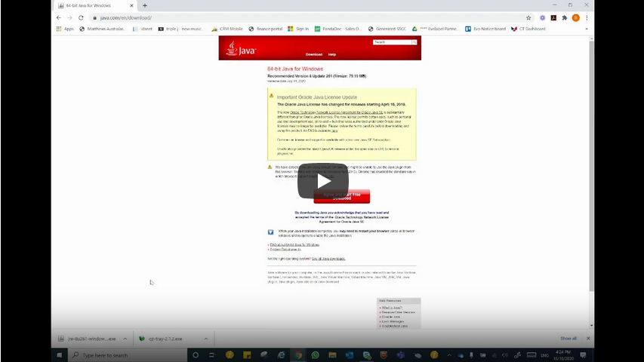Launch Internet Explorer from the taskbar
This screenshot has height=362, width=644.
coord(281,355)
